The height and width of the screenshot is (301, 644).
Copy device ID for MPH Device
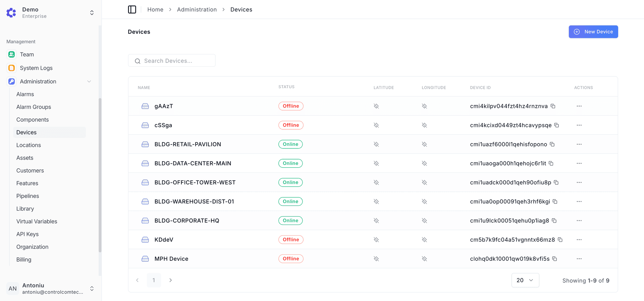tap(555, 259)
